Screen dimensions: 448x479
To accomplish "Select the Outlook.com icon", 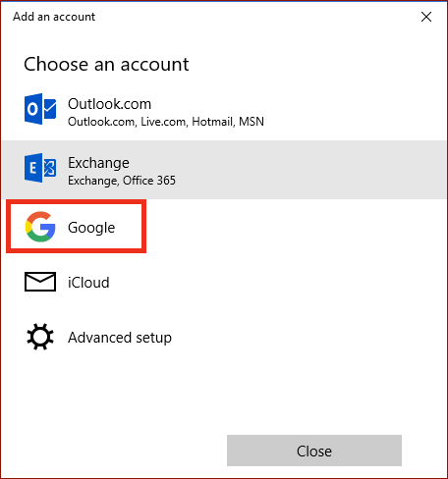I will pos(40,109).
